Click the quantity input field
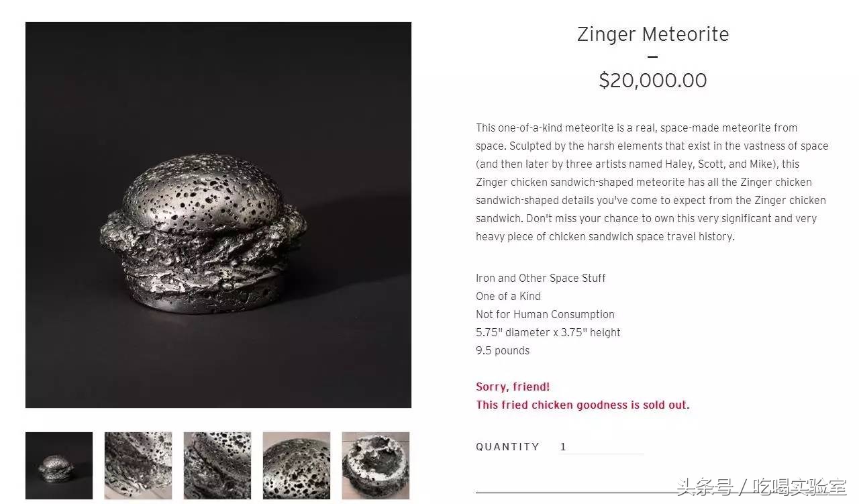 (x=601, y=447)
